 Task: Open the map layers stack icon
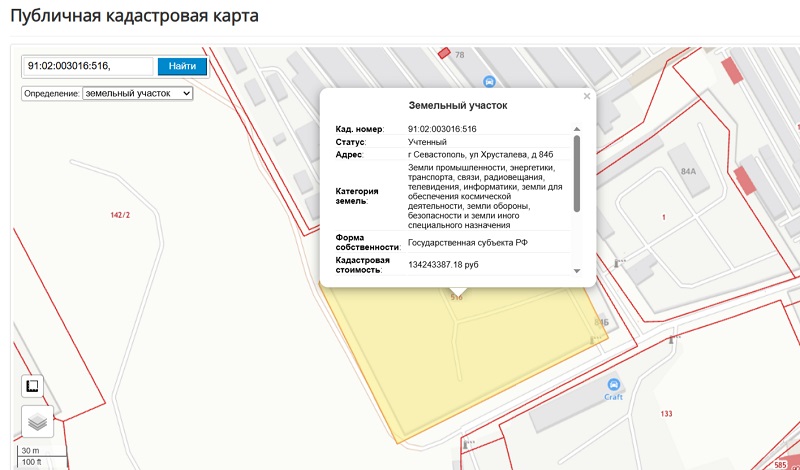(37, 422)
